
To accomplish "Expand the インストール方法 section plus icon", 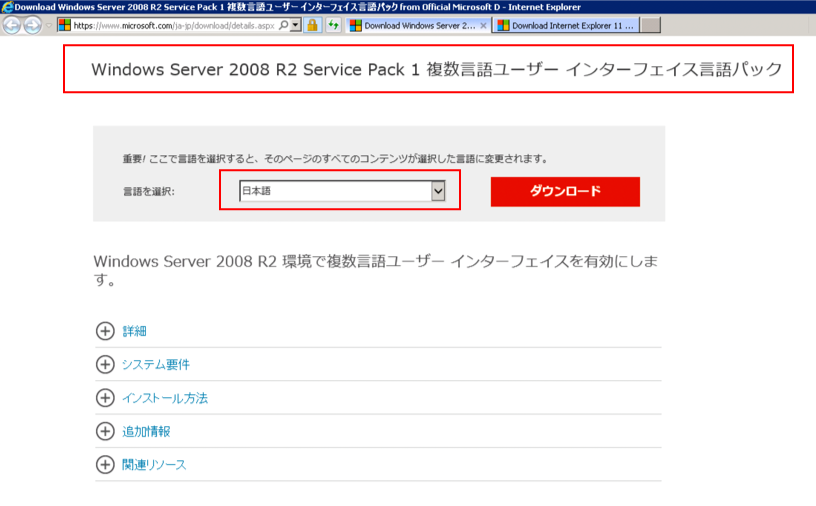I will tap(105, 398).
